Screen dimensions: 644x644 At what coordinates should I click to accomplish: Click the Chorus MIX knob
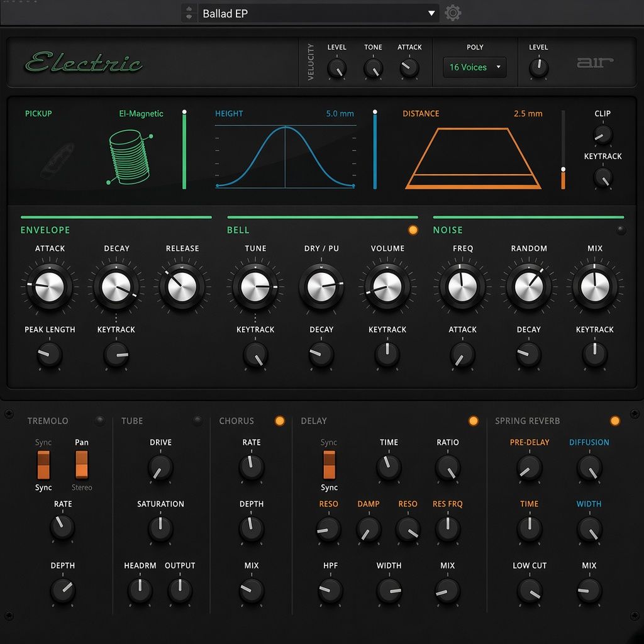point(252,591)
